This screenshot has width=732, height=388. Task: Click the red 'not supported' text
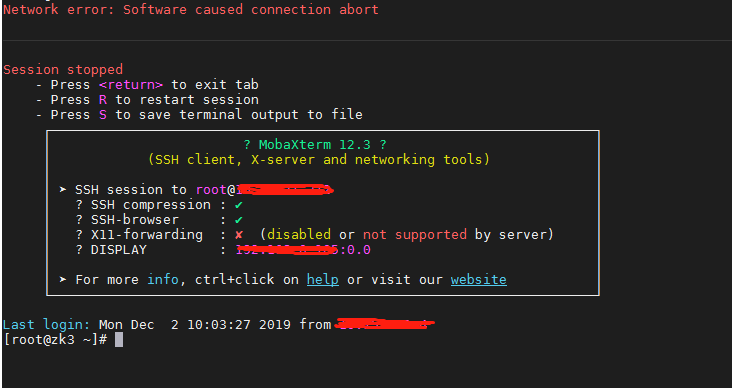(x=415, y=234)
